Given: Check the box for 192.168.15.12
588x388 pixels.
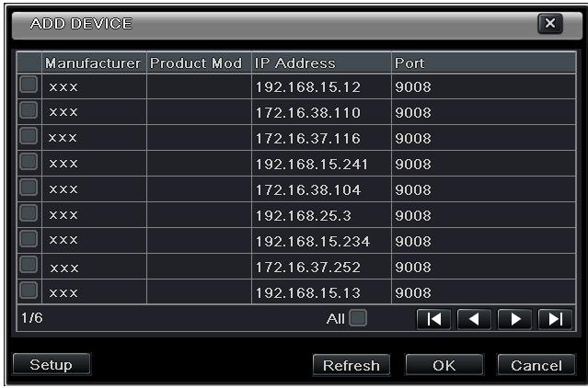Looking at the screenshot, I should pos(29,85).
